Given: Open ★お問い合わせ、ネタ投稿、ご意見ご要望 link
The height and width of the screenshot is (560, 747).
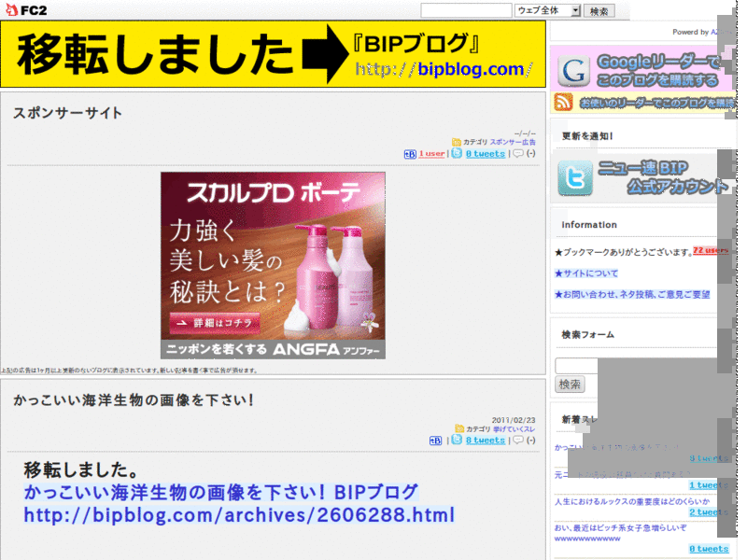Looking at the screenshot, I should pyautogui.click(x=632, y=295).
